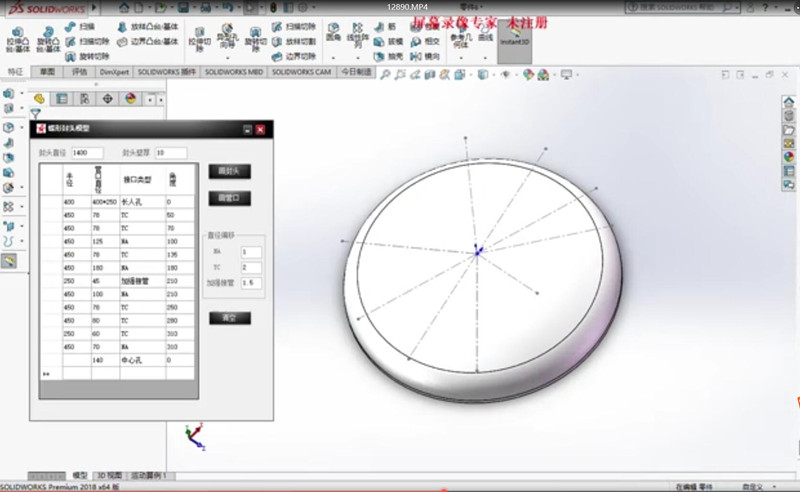
Task: Open the PropertyManager tab icon
Action: coord(62,98)
